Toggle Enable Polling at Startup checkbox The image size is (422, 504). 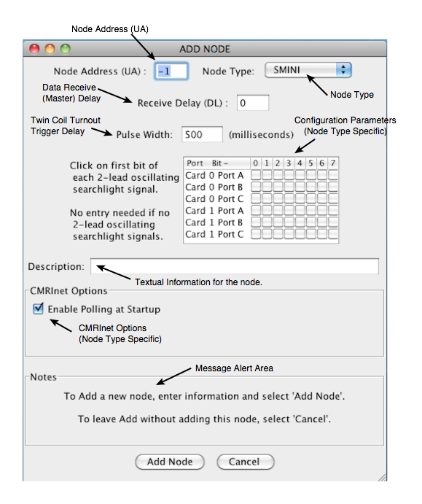click(38, 309)
